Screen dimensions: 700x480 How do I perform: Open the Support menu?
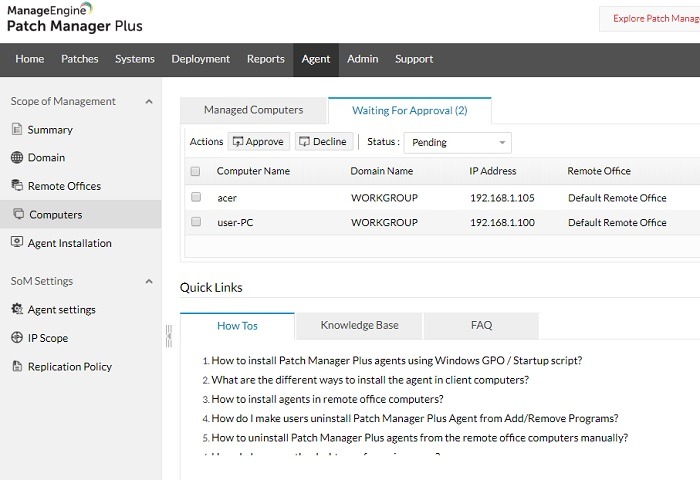coord(414,59)
